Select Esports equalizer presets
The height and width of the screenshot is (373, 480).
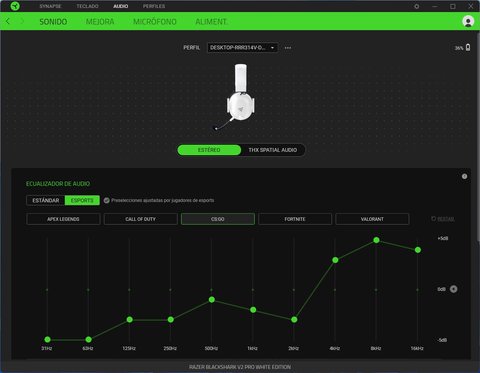click(82, 200)
